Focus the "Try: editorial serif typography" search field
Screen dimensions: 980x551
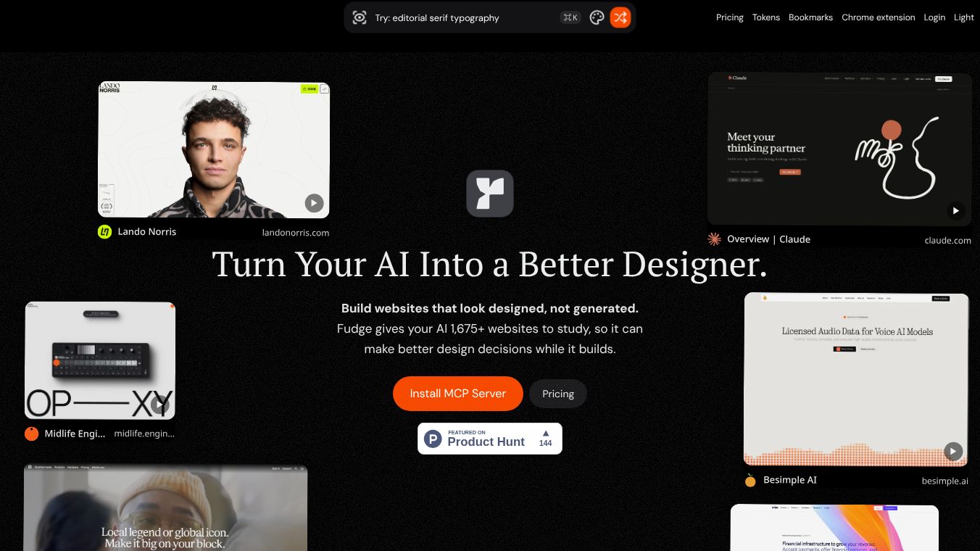[464, 17]
